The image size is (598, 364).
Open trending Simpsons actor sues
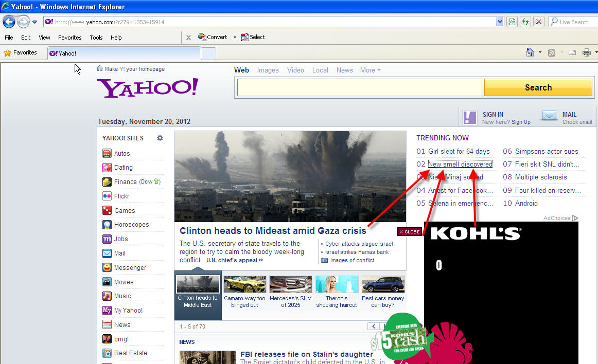[547, 151]
